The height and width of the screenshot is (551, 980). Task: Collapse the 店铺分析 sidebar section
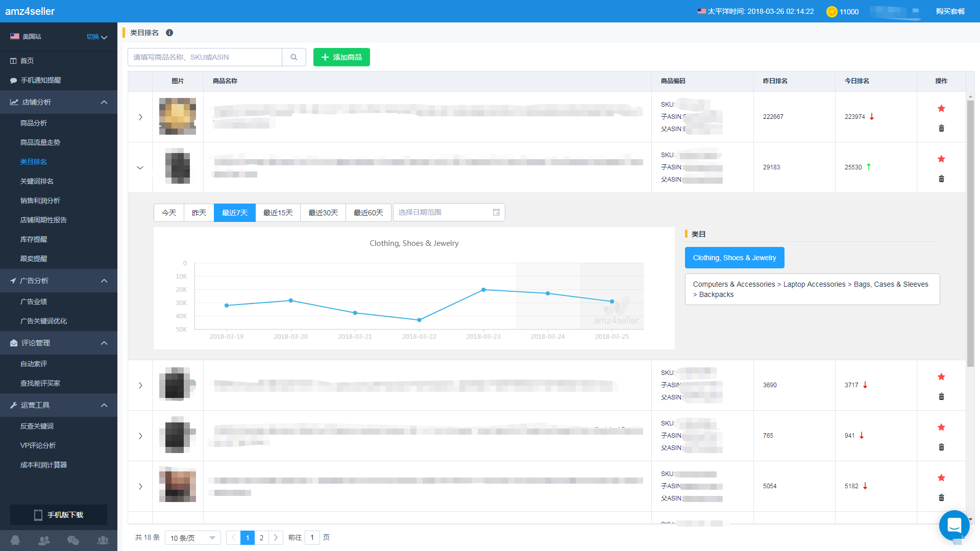(59, 102)
